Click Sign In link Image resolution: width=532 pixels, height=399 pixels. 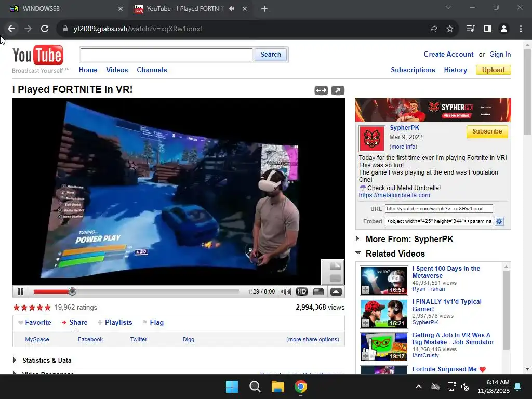coord(500,54)
